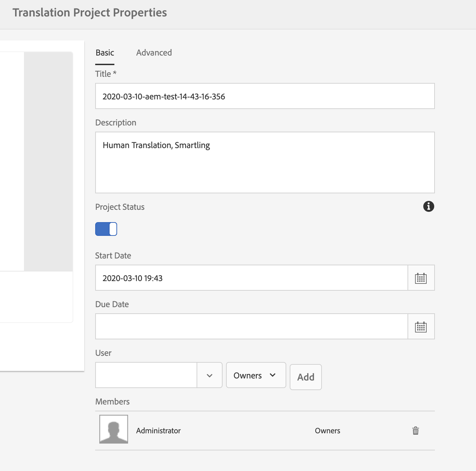Viewport: 476px width, 471px height.
Task: Open the Start Date calendar picker
Action: click(x=421, y=278)
